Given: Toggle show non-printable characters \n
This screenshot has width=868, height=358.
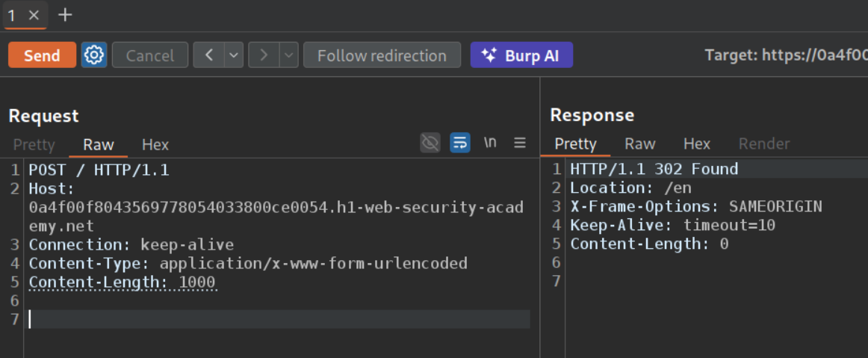Looking at the screenshot, I should click(x=490, y=143).
